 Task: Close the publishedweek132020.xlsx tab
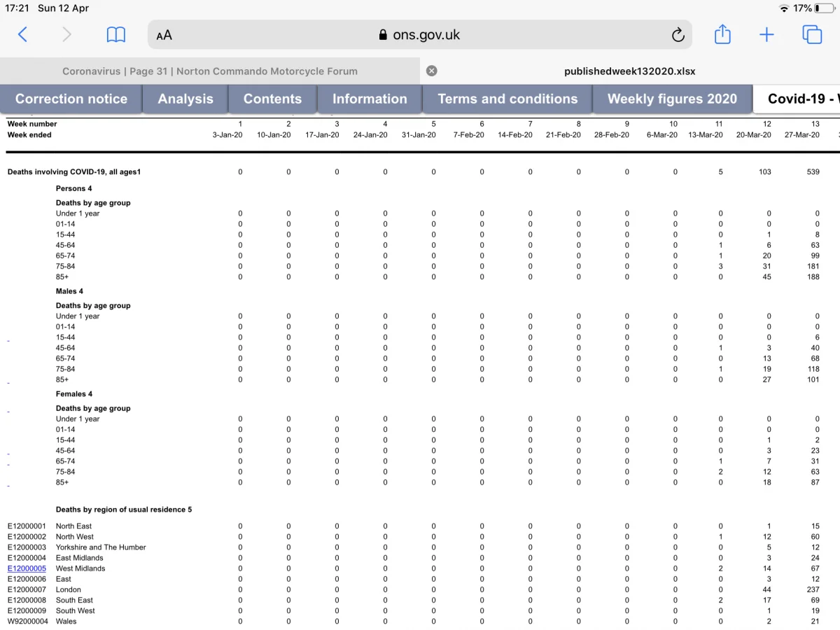pyautogui.click(x=432, y=71)
